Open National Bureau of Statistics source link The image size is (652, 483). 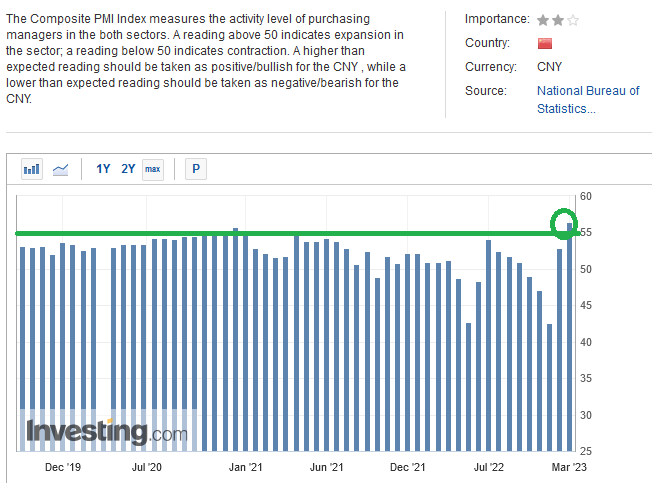click(x=588, y=100)
